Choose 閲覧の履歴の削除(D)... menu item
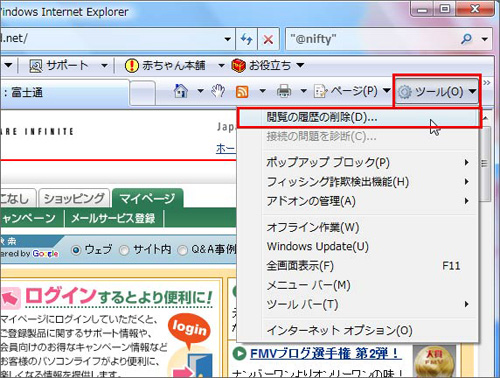 pyautogui.click(x=358, y=118)
